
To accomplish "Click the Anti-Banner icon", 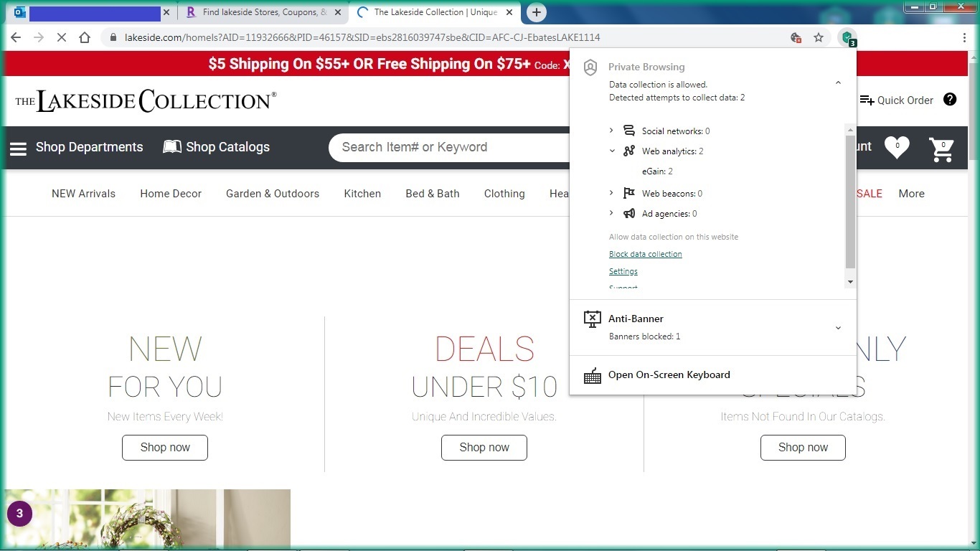I will coord(592,319).
